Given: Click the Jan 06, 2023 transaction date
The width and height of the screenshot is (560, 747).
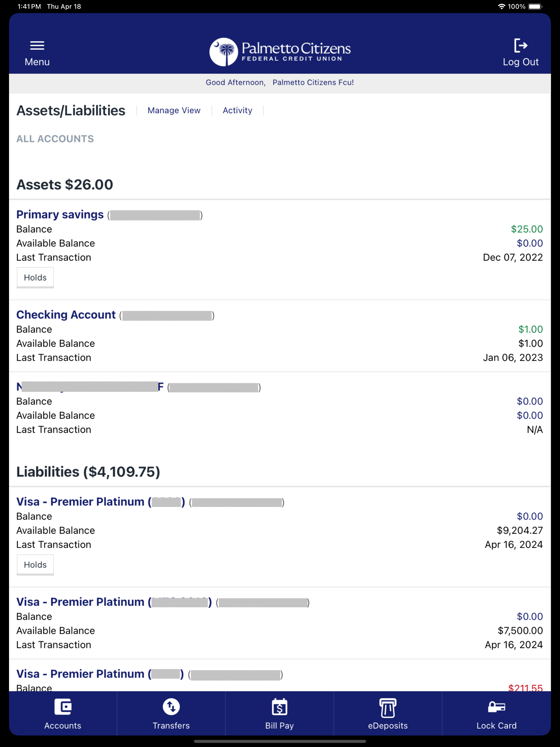Looking at the screenshot, I should 513,358.
